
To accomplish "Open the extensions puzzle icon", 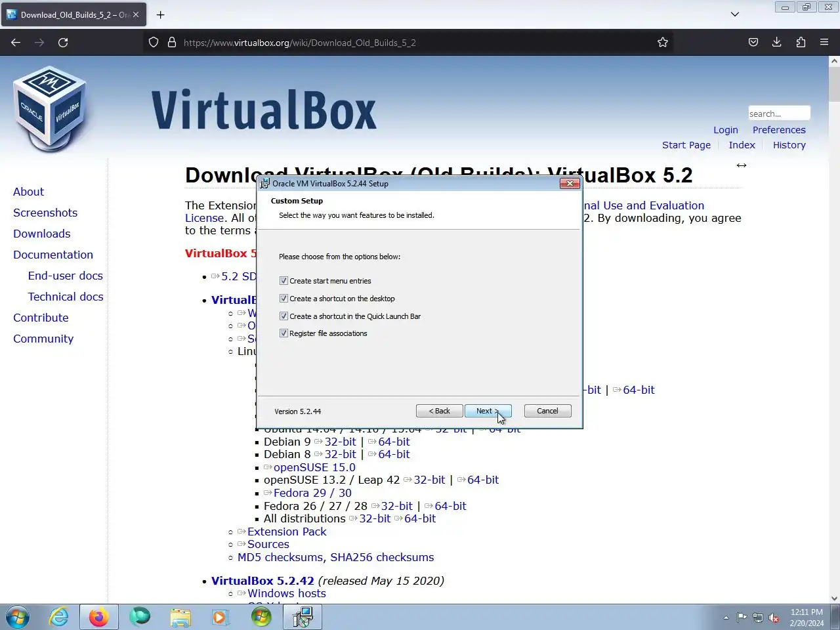I will pyautogui.click(x=801, y=43).
